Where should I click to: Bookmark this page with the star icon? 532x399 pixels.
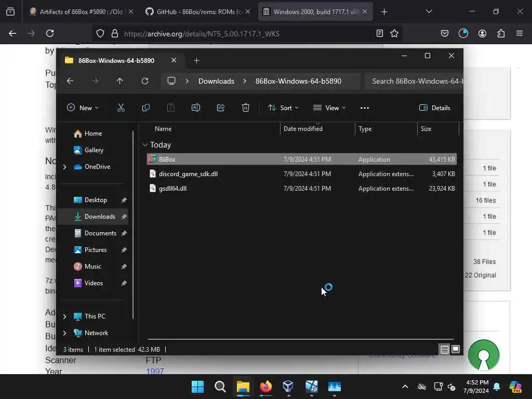coord(394,33)
